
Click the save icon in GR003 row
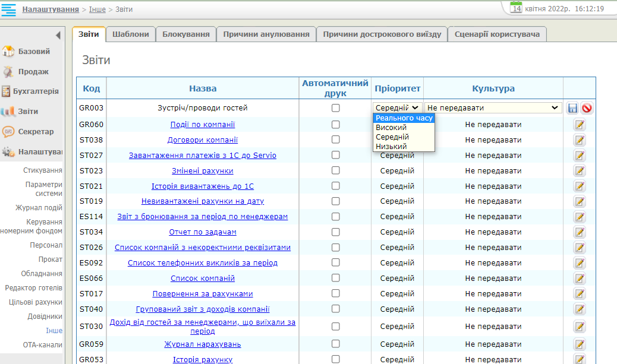pyautogui.click(x=572, y=108)
